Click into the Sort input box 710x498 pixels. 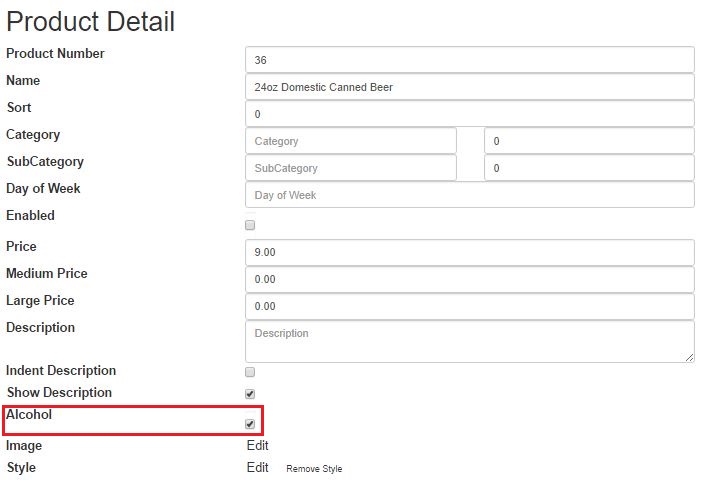[470, 114]
